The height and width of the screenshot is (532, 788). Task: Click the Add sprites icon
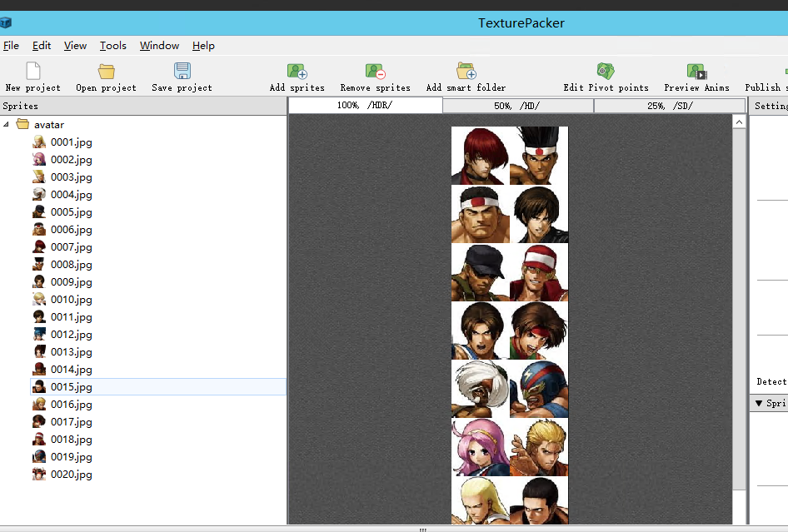297,71
